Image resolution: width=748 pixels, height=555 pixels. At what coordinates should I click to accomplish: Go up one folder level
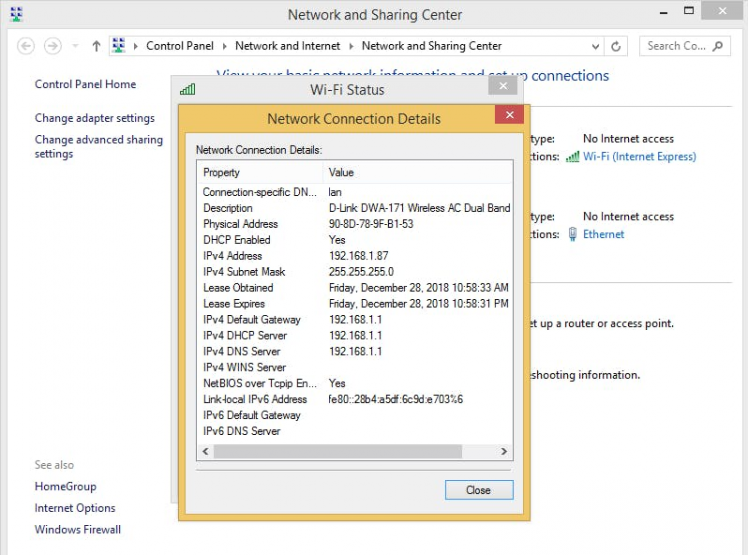[96, 46]
